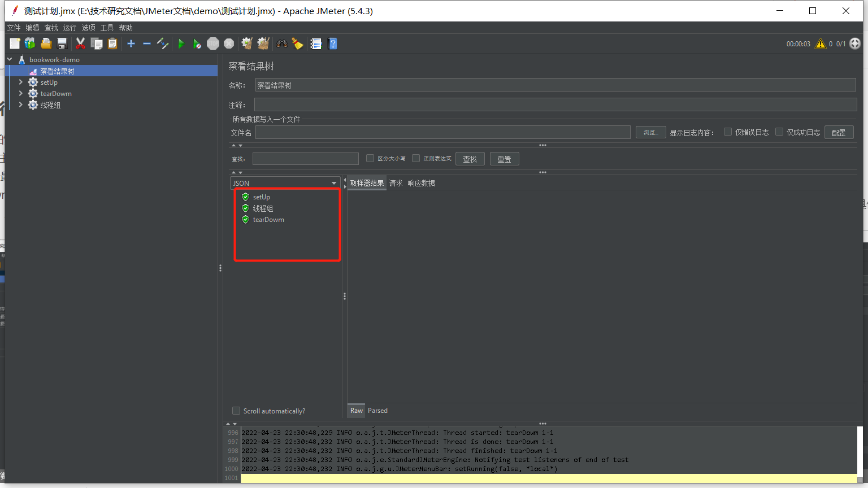Copy the selected element
This screenshot has width=868, height=488.
[x=97, y=43]
